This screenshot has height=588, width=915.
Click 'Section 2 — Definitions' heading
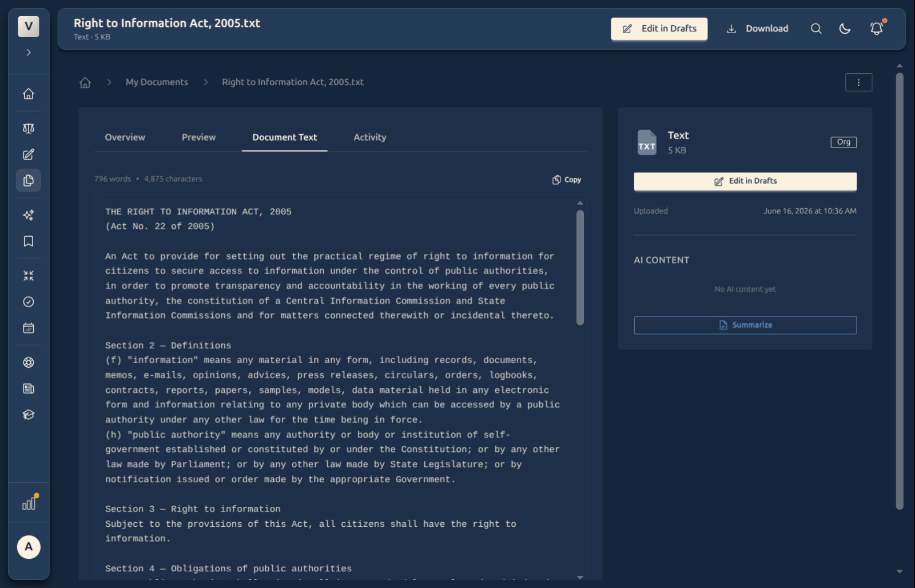click(x=168, y=345)
